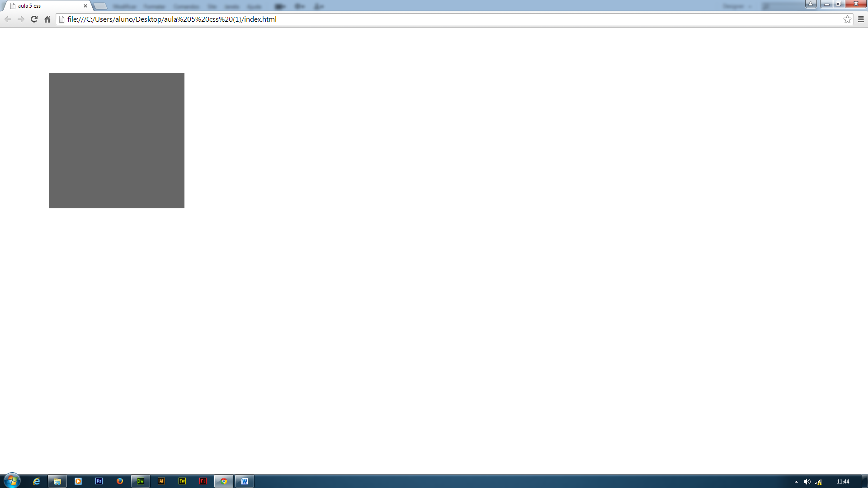This screenshot has height=488, width=868.
Task: Click the 11:44 taskbar clock
Action: click(x=843, y=482)
